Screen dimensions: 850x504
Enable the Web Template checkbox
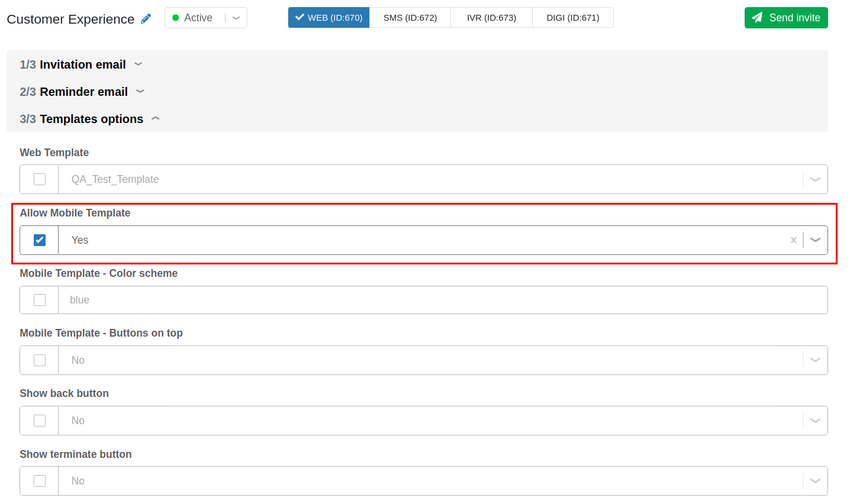point(40,179)
